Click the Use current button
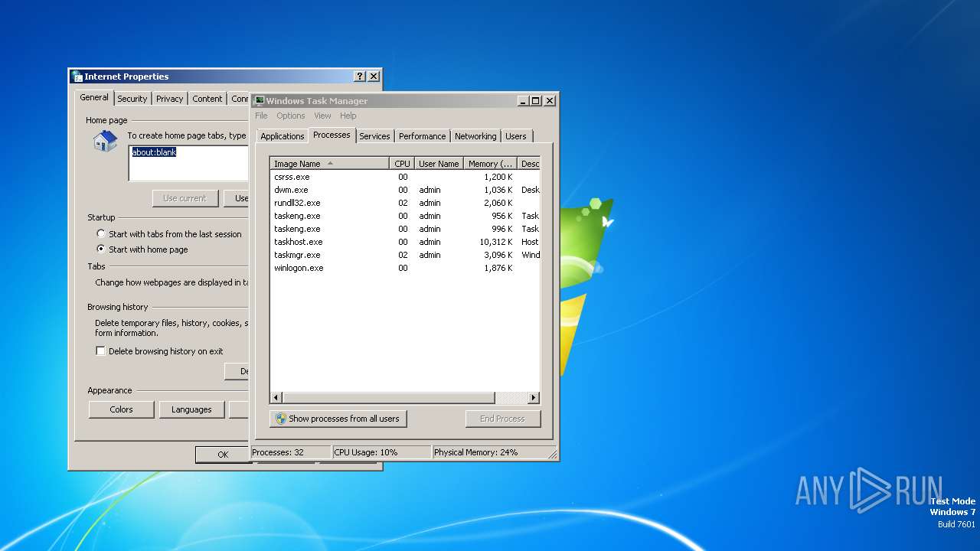 [185, 198]
